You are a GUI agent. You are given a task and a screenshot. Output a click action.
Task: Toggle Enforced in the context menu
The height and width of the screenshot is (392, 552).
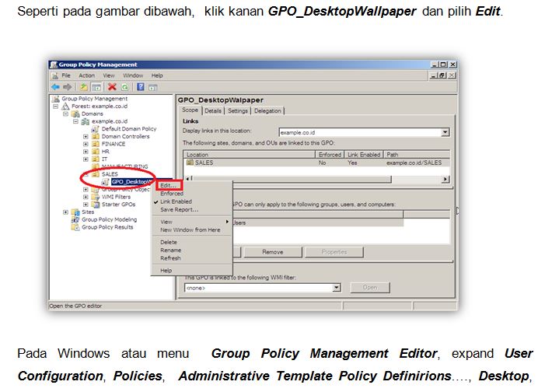pos(172,194)
